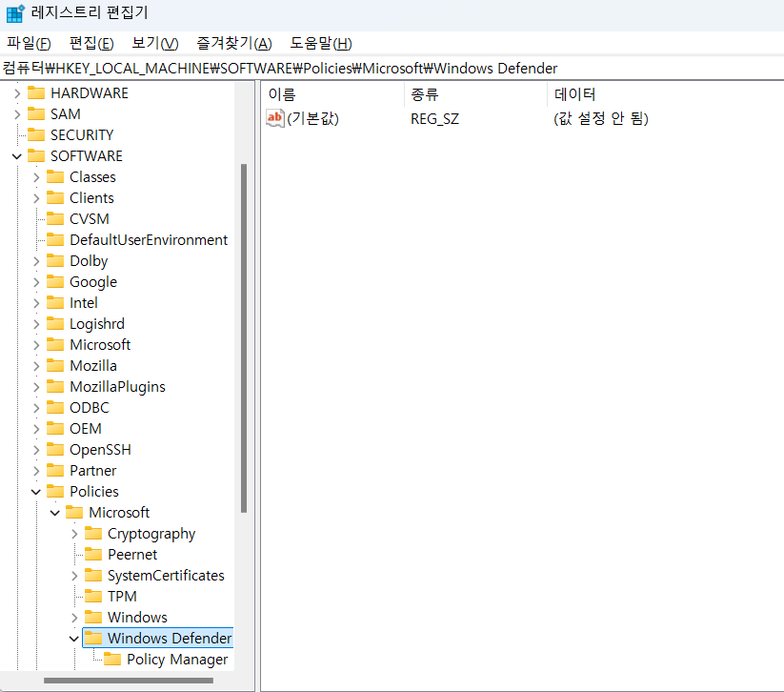Select the (기본값) value name

tap(313, 118)
